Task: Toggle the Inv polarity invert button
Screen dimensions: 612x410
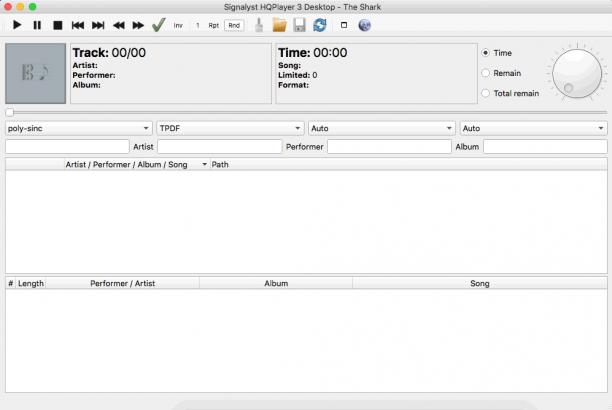Action: [178, 25]
